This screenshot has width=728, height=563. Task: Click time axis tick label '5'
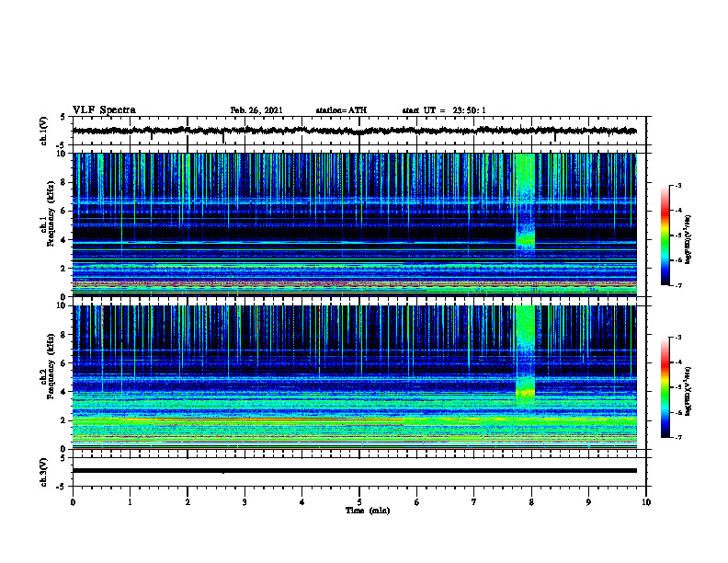coord(359,502)
